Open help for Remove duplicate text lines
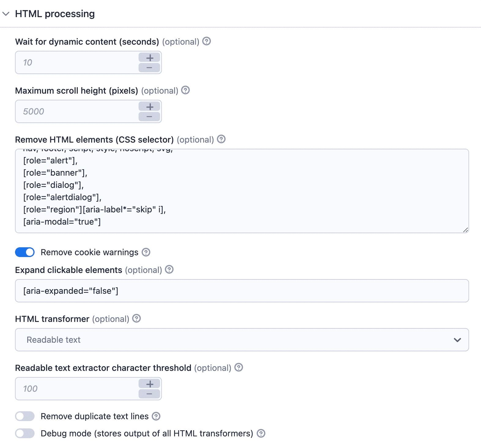 [x=156, y=416]
